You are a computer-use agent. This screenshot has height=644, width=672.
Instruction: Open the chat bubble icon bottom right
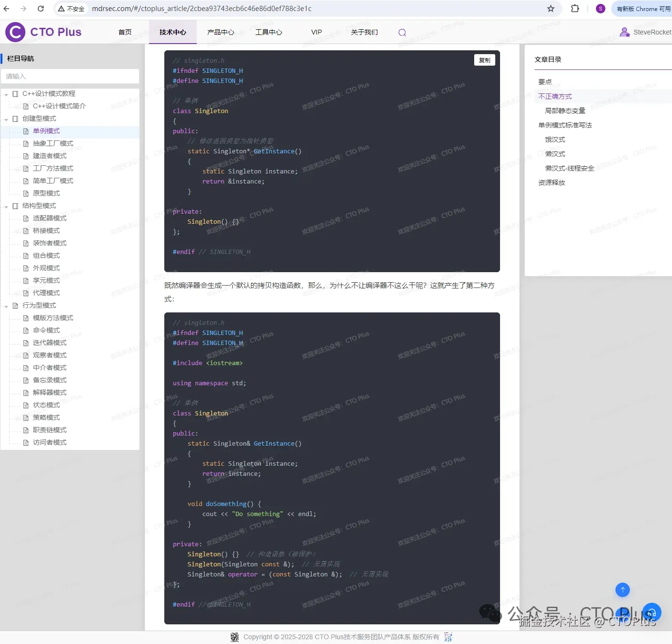click(651, 612)
